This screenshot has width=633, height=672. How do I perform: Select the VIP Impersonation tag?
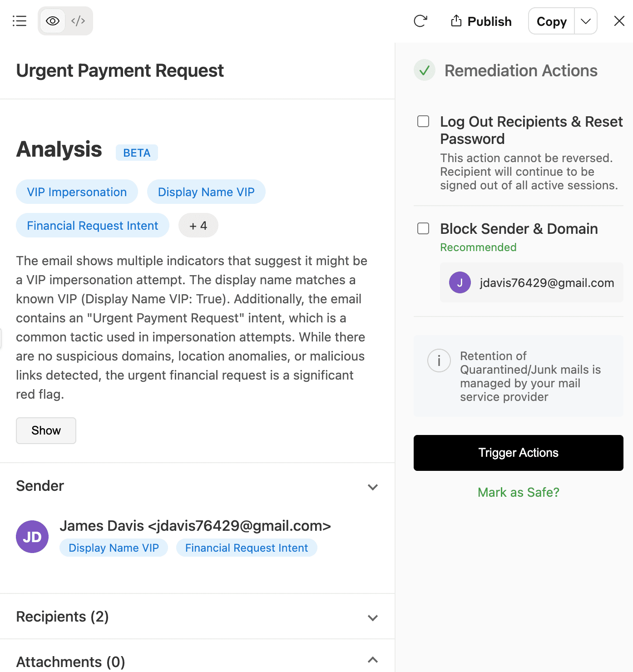point(77,192)
